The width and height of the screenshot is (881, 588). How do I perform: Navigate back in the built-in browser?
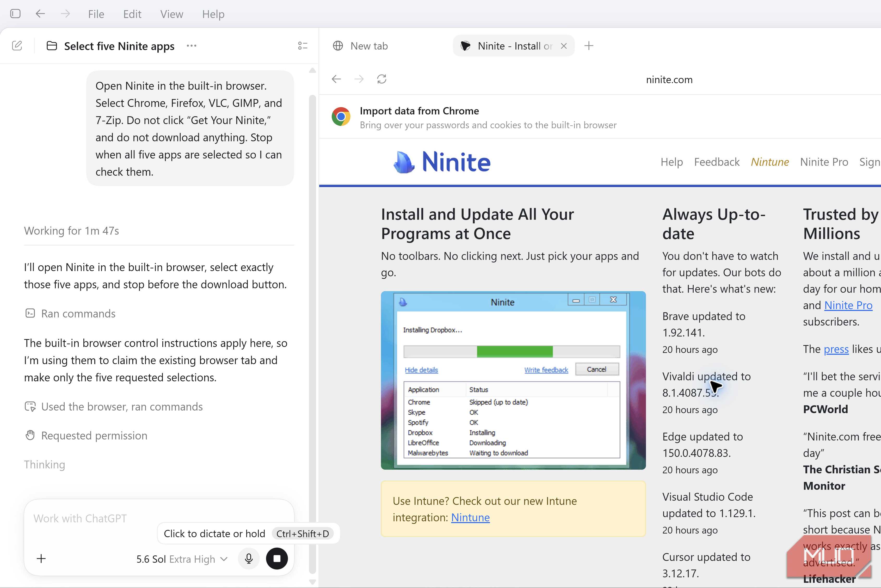pos(336,79)
